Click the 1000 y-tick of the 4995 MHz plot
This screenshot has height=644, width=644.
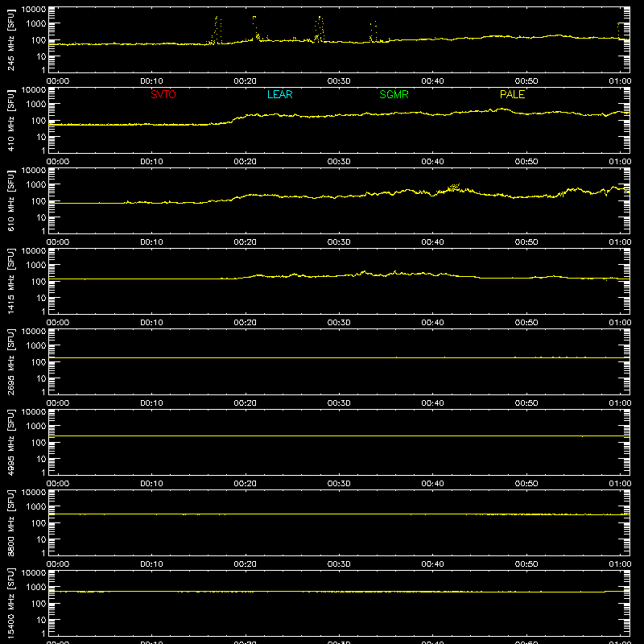36,427
